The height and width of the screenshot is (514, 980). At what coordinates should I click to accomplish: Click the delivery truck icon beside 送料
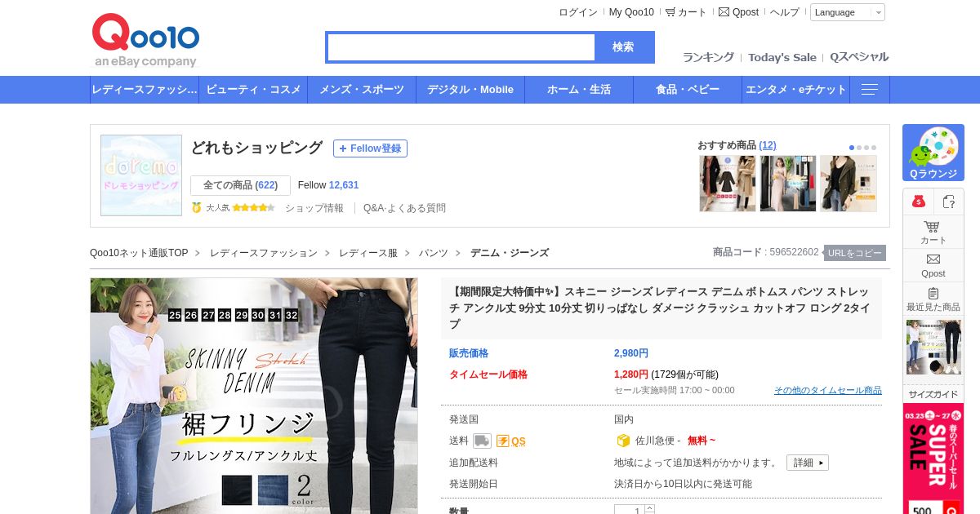tap(482, 441)
